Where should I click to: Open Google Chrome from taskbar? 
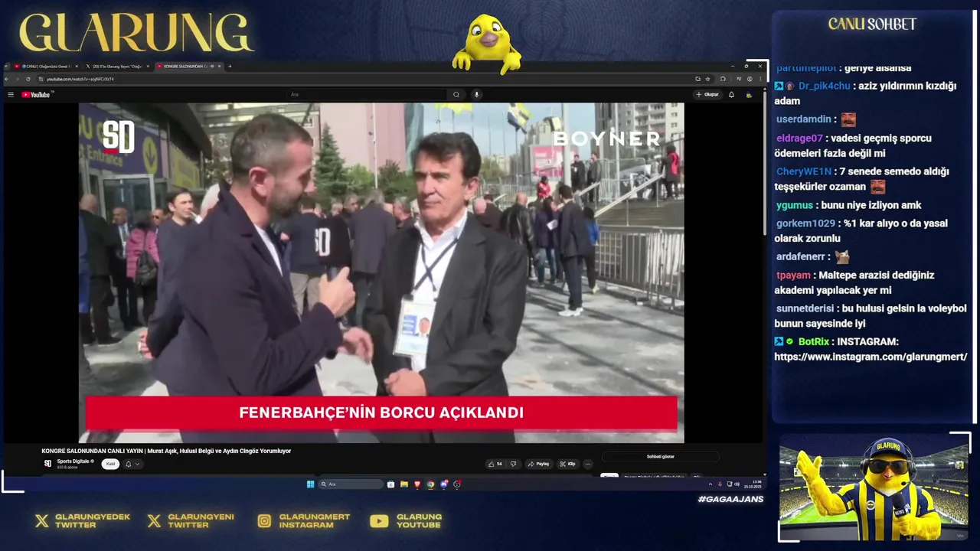pos(430,484)
